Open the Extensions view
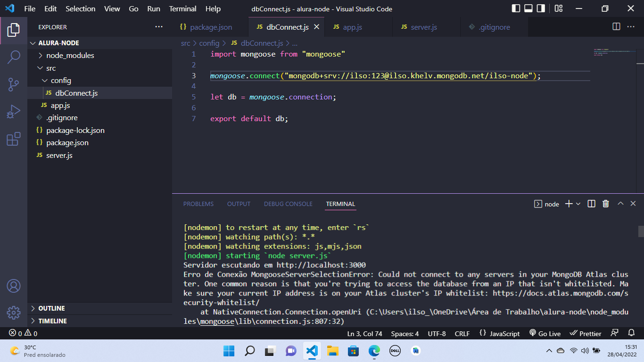The height and width of the screenshot is (362, 644). (14, 139)
